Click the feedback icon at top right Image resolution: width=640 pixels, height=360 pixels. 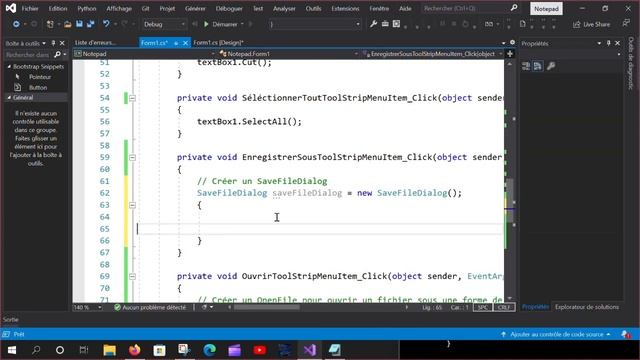coord(626,23)
